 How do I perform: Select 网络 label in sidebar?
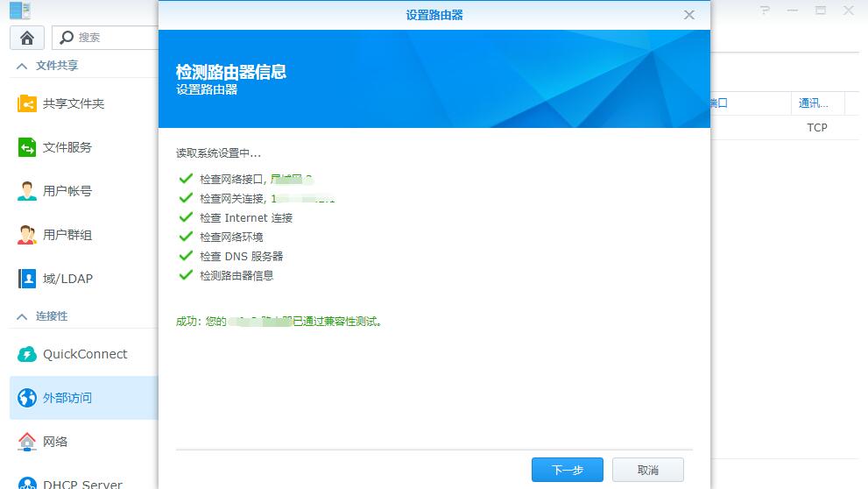click(x=55, y=442)
